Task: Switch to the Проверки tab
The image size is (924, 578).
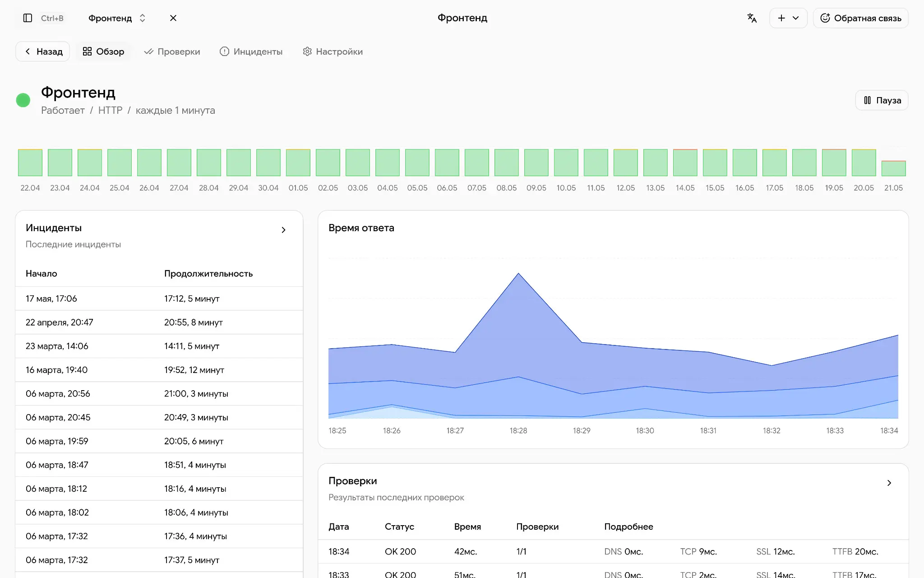Action: coord(172,51)
